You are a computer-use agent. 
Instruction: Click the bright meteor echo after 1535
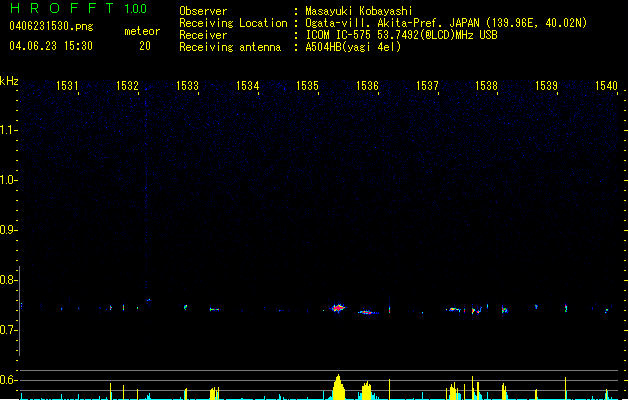tap(339, 308)
